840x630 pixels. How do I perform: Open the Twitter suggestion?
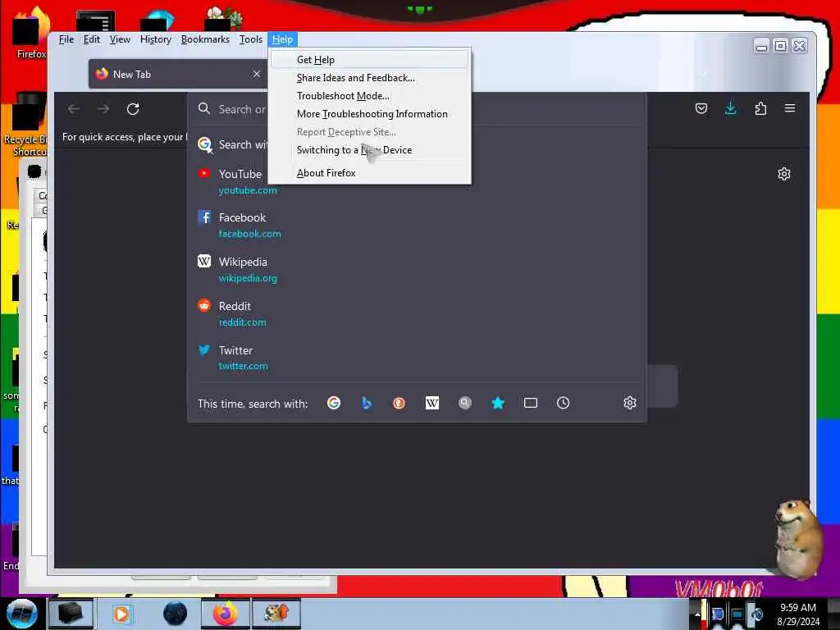[418, 358]
